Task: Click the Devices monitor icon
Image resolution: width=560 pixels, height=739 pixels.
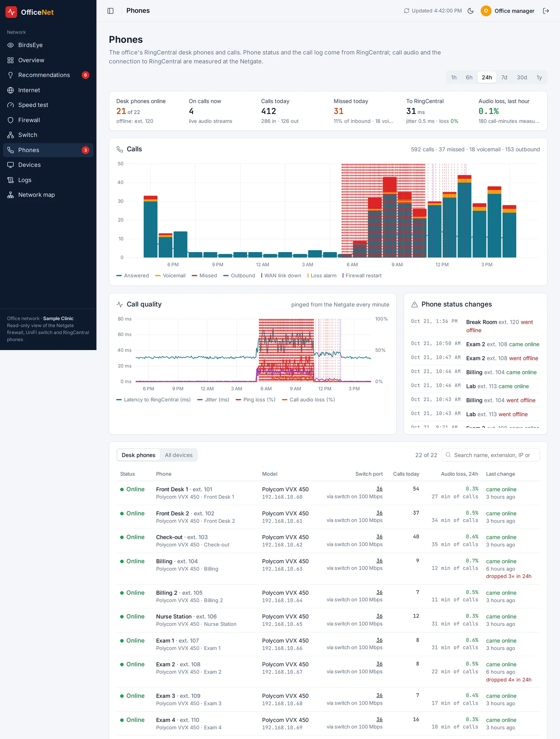Action: tap(10, 165)
